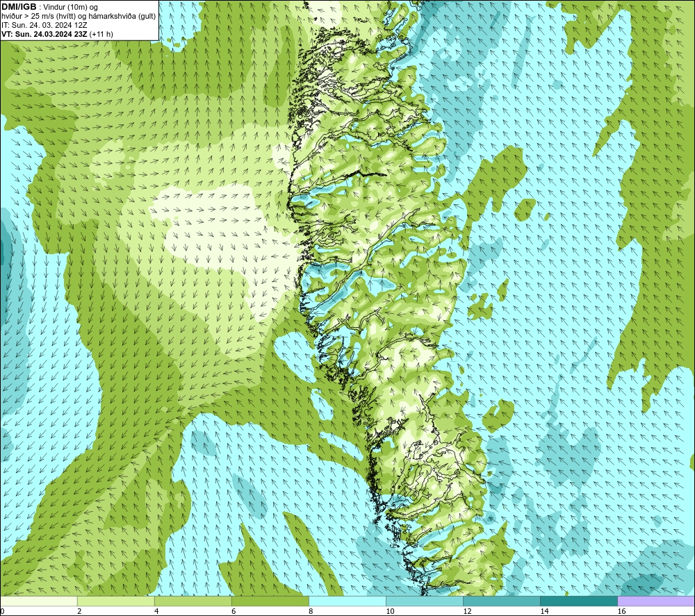The height and width of the screenshot is (616, 695).
Task: Click the lavender legend swatch above 16 m/s
Action: 656,601
